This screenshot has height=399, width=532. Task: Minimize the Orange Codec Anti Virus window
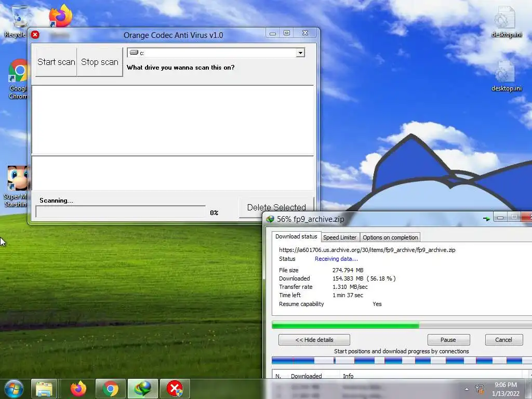tap(272, 33)
